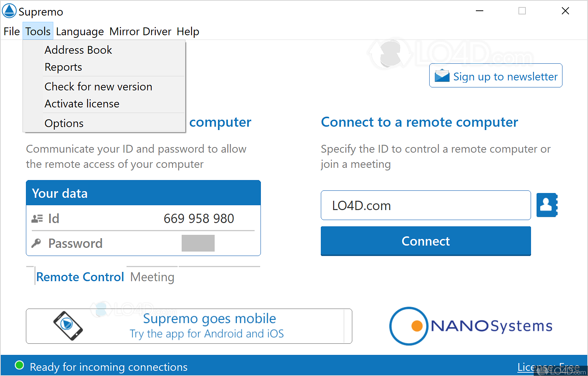Close the Supremo window
Screen dimensions: 588x376
[x=565, y=11]
